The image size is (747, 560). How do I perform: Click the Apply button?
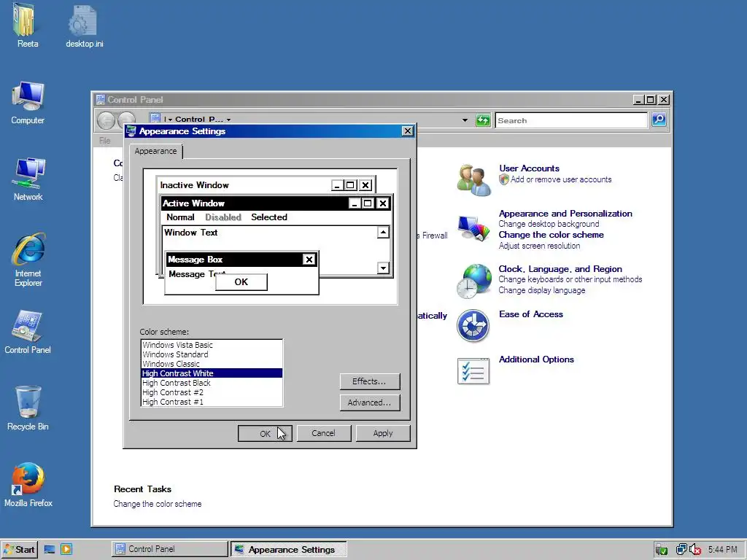[x=383, y=433]
